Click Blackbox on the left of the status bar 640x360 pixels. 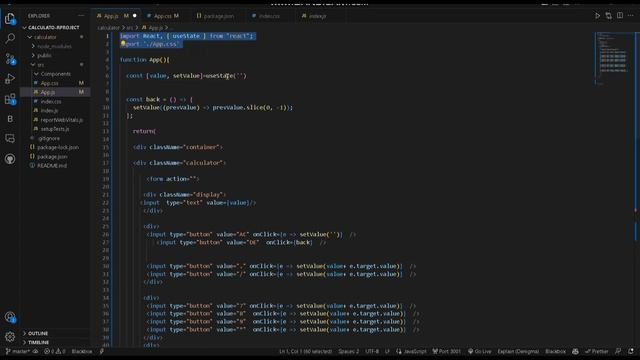coord(82,351)
